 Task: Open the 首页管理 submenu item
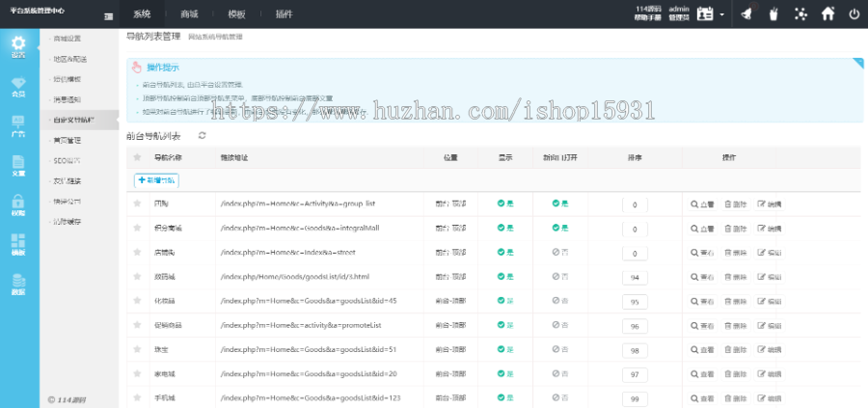67,140
